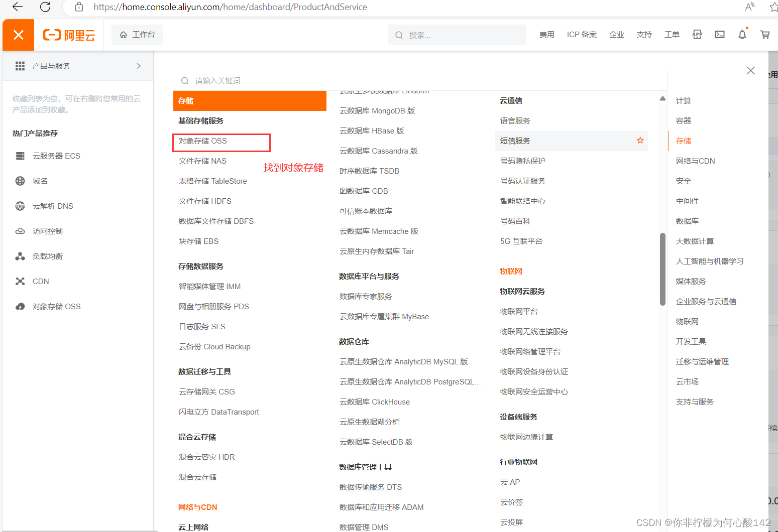
Task: Select 计算 category tab
Action: (x=684, y=101)
